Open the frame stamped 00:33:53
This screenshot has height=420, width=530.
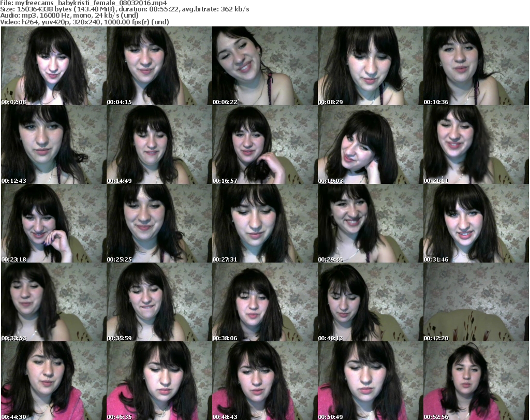point(54,302)
